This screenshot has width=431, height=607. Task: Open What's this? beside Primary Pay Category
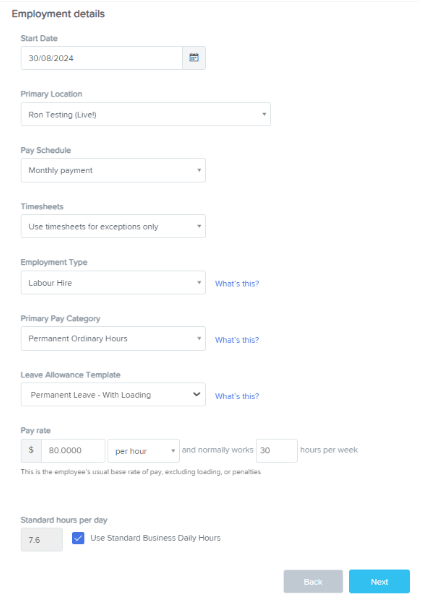pos(237,340)
